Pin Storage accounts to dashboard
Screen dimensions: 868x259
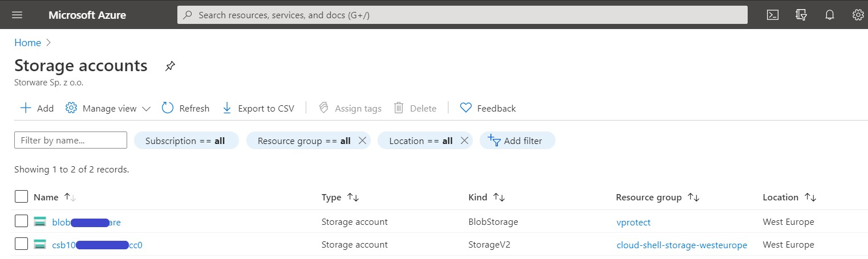pos(170,66)
